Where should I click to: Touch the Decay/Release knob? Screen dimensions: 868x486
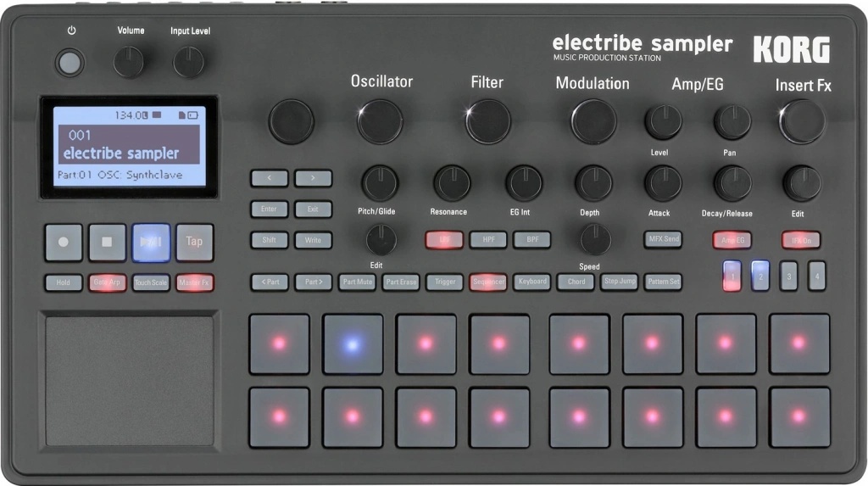point(732,183)
